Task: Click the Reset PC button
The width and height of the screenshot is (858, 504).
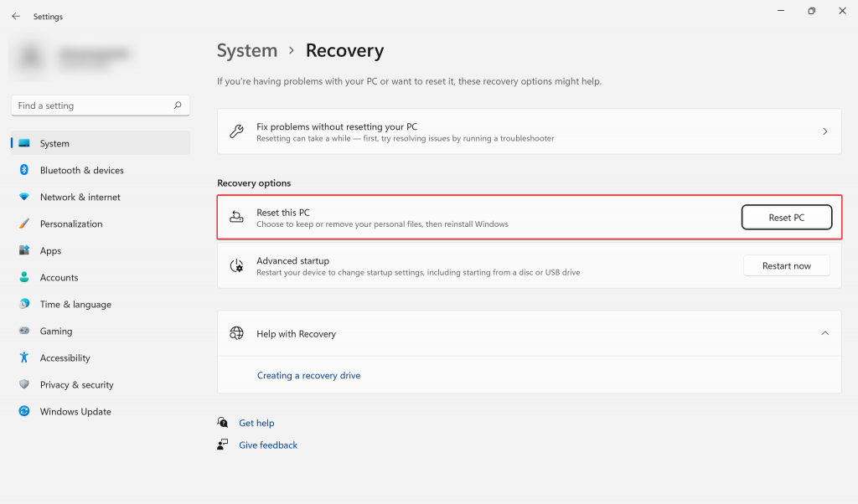Action: [786, 217]
